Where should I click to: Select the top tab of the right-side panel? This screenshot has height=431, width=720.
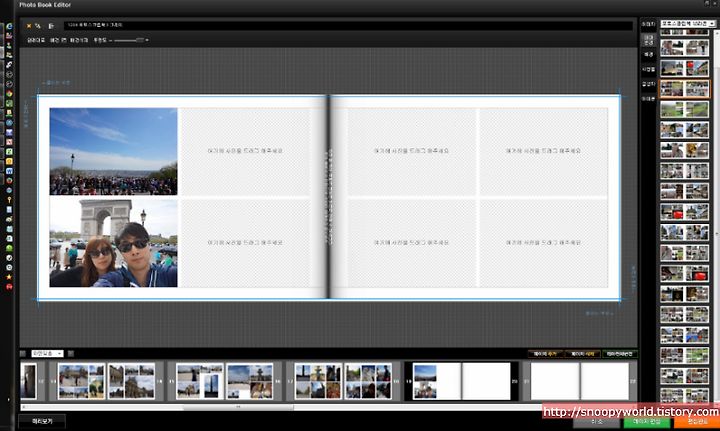pyautogui.click(x=648, y=24)
